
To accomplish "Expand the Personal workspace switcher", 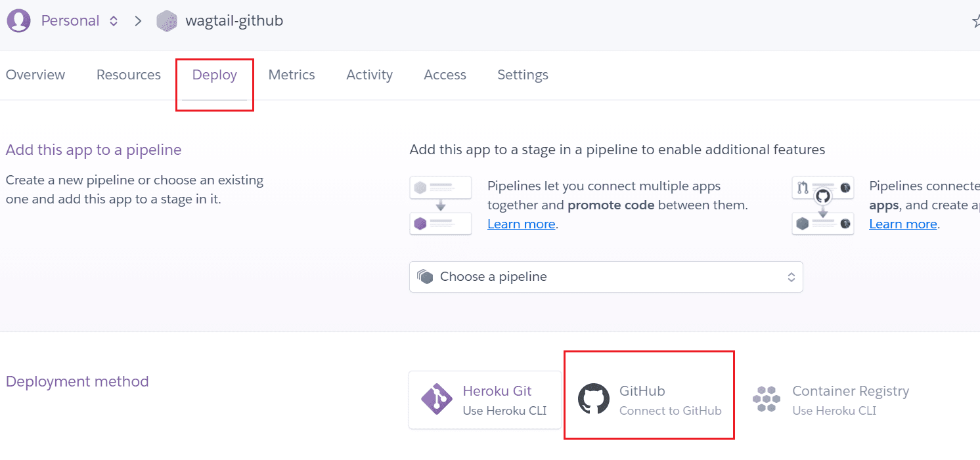I will point(113,20).
